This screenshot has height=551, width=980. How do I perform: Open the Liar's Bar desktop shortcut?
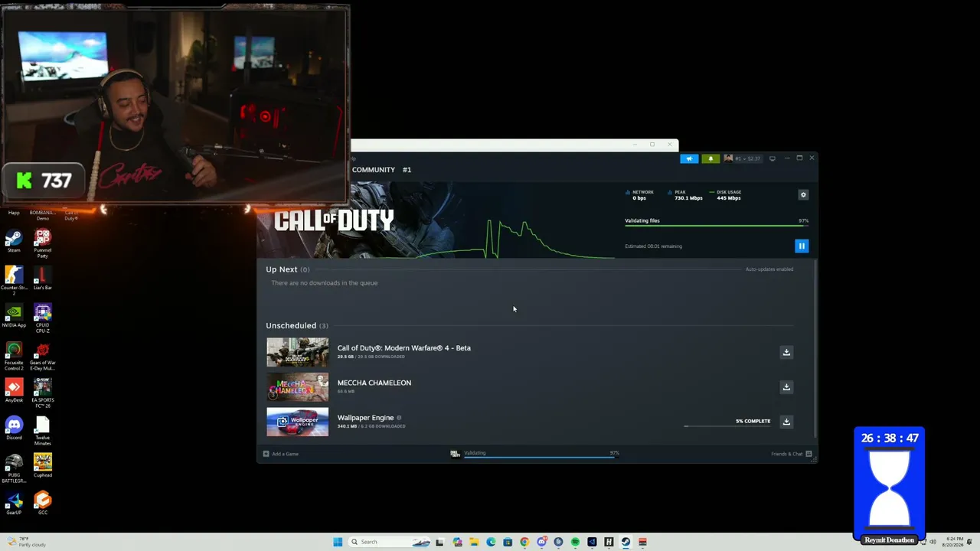tap(42, 279)
